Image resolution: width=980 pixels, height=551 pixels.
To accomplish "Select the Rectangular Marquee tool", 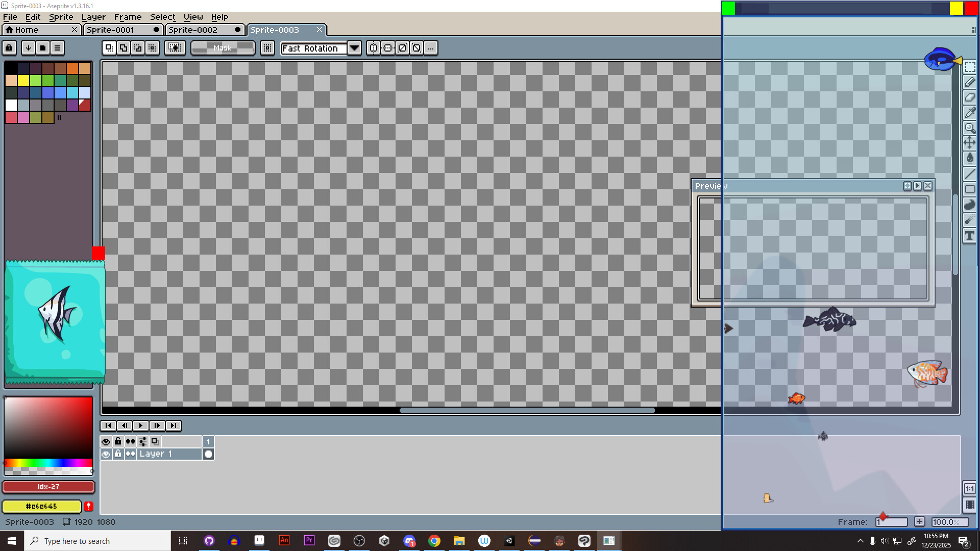I will coord(970,66).
